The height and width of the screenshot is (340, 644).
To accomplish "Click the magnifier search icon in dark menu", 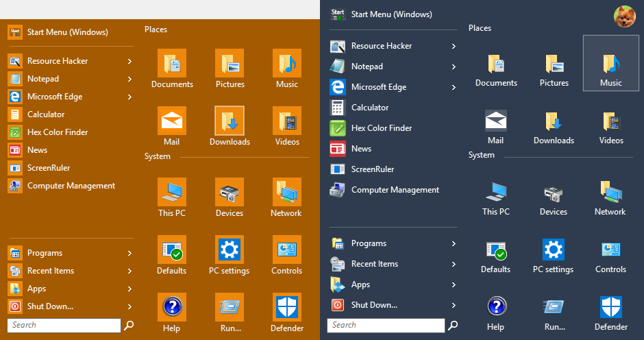I will [453, 325].
